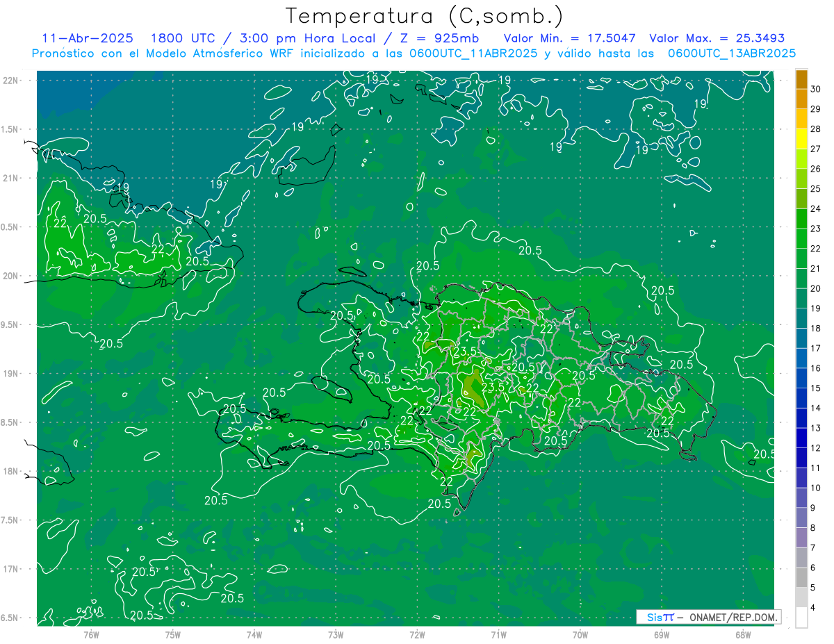Screen dimensions: 834x644
Task: Click the initialization time 0600UTC_11ABR2025
Action: 474,53
